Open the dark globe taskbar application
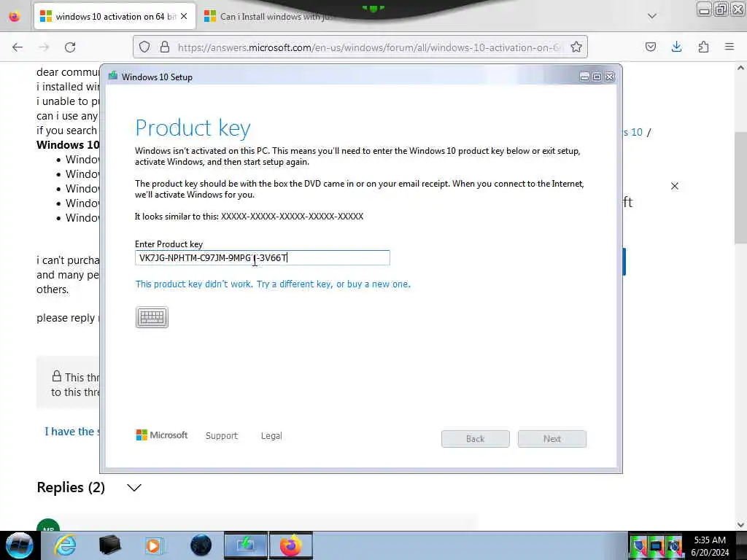This screenshot has width=747, height=560. pyautogui.click(x=201, y=545)
